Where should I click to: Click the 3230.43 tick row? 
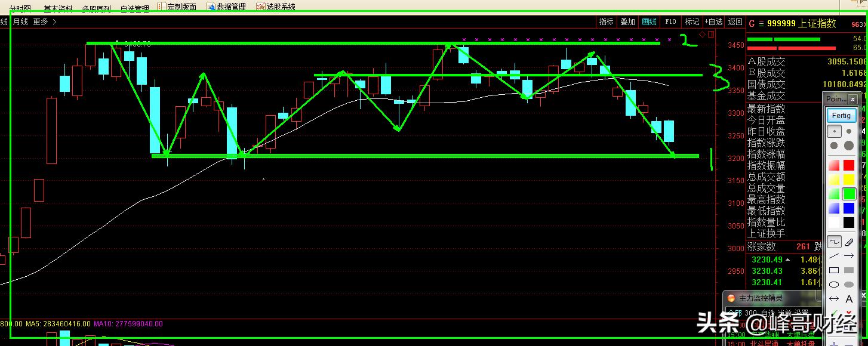pos(785,271)
